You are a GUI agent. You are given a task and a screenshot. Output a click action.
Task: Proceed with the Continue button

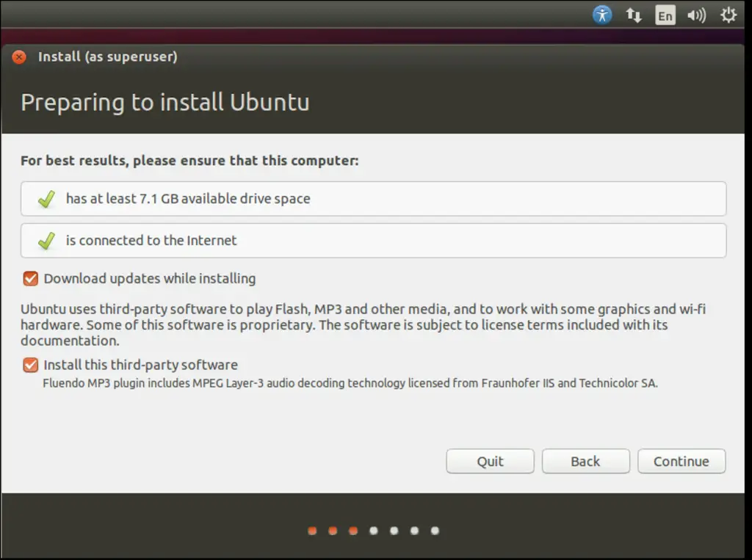click(681, 462)
